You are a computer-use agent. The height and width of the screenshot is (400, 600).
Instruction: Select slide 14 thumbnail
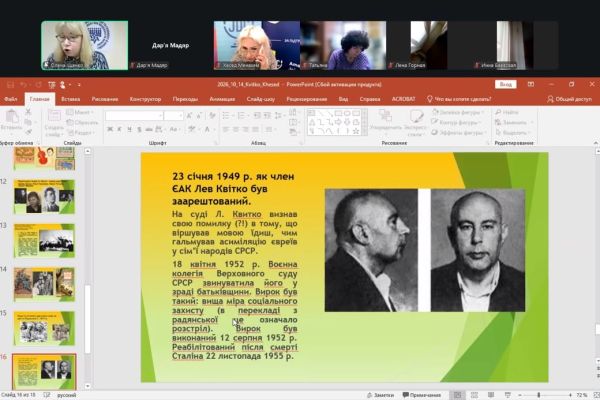pyautogui.click(x=44, y=284)
